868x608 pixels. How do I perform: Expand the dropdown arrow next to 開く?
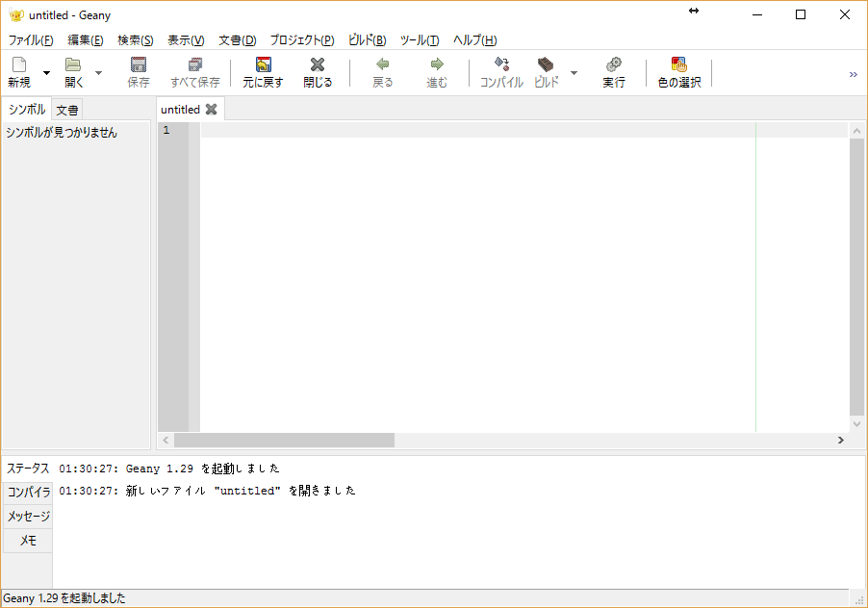click(97, 72)
